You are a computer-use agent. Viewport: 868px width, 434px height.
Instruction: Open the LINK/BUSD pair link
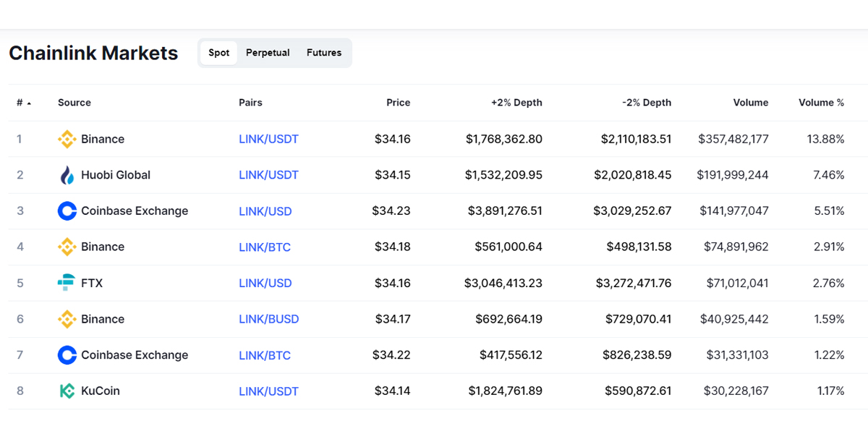[x=268, y=319]
